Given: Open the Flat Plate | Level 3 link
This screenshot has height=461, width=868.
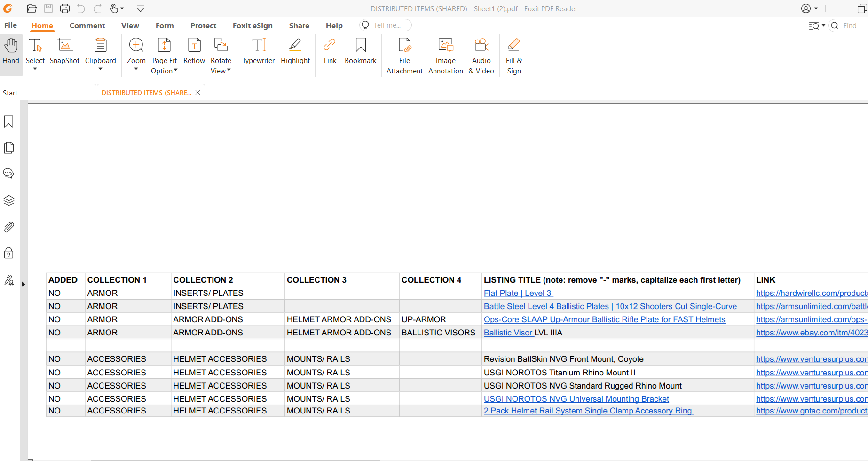Looking at the screenshot, I should tap(518, 293).
